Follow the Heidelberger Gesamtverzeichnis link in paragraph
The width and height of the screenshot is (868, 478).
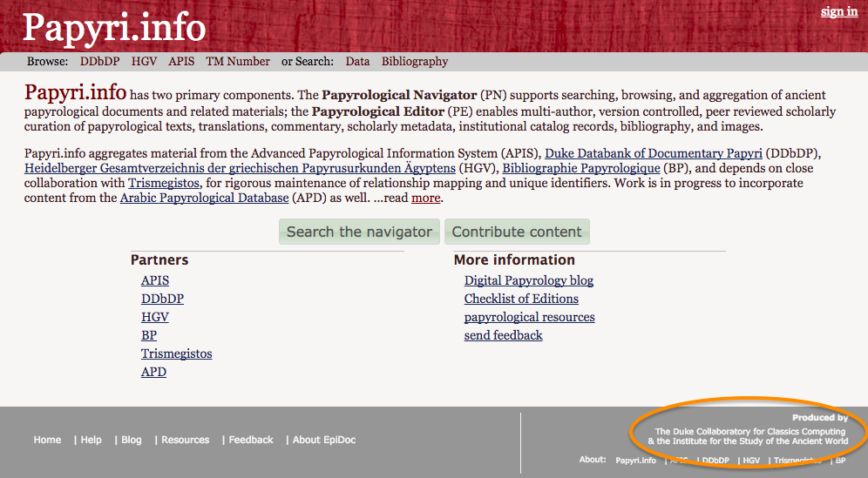(240, 168)
